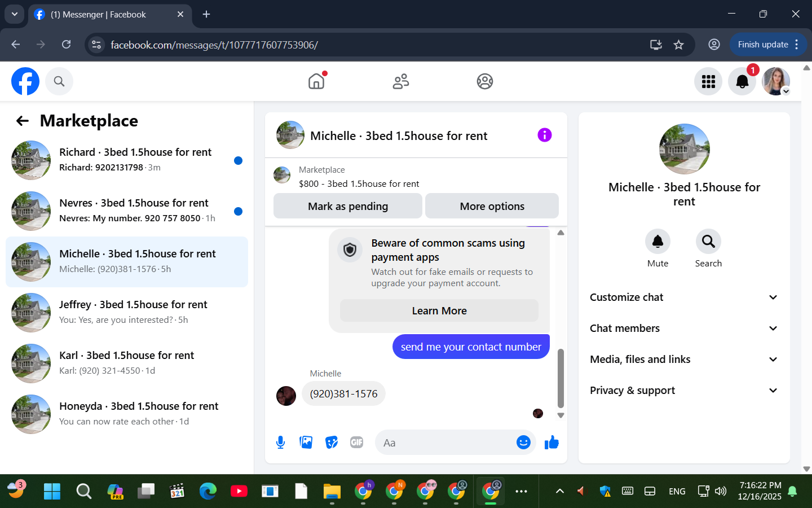Select the Messenger Facebook browser tab
This screenshot has height=508, width=812.
click(x=110, y=15)
